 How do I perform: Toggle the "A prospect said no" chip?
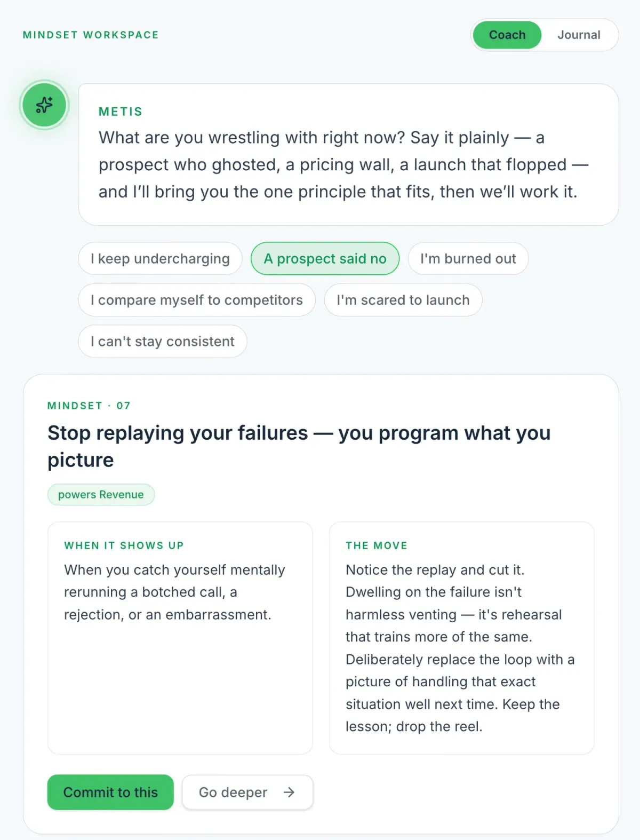point(325,259)
